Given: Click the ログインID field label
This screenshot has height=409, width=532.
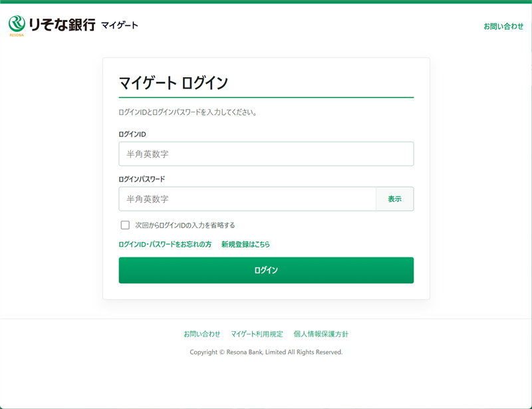Looking at the screenshot, I should point(132,134).
